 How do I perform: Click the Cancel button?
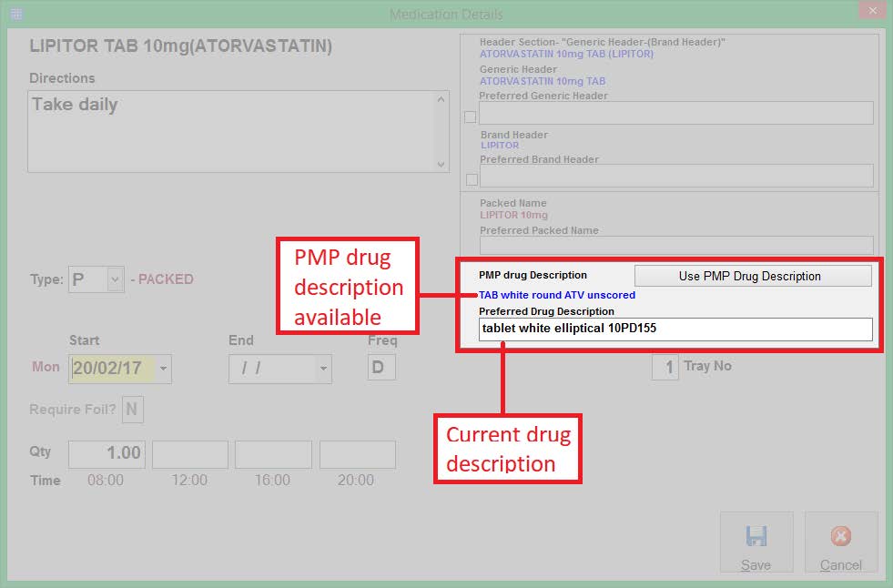tap(840, 542)
